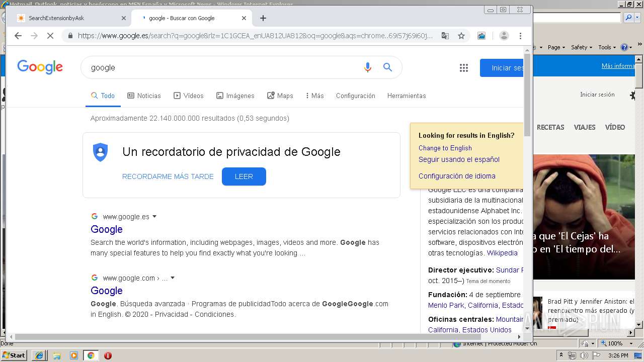Click the volume icon in system tray
The height and width of the screenshot is (362, 644).
(x=584, y=355)
